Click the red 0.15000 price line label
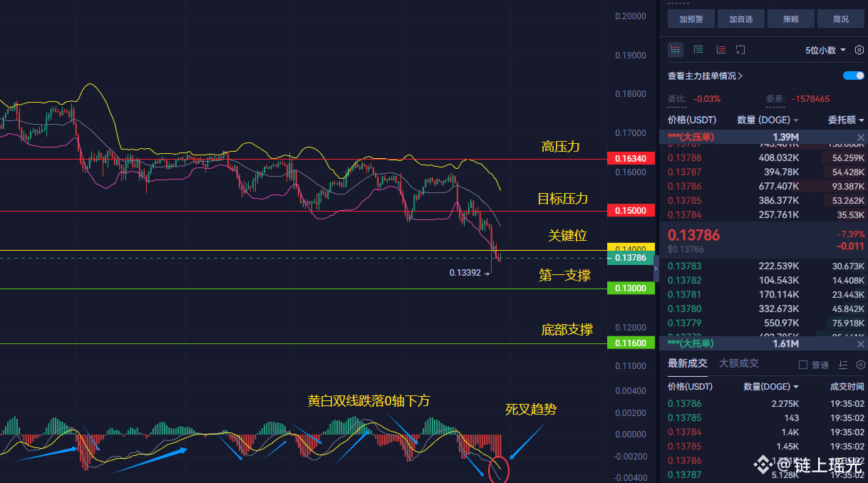This screenshot has height=483, width=868. point(630,211)
